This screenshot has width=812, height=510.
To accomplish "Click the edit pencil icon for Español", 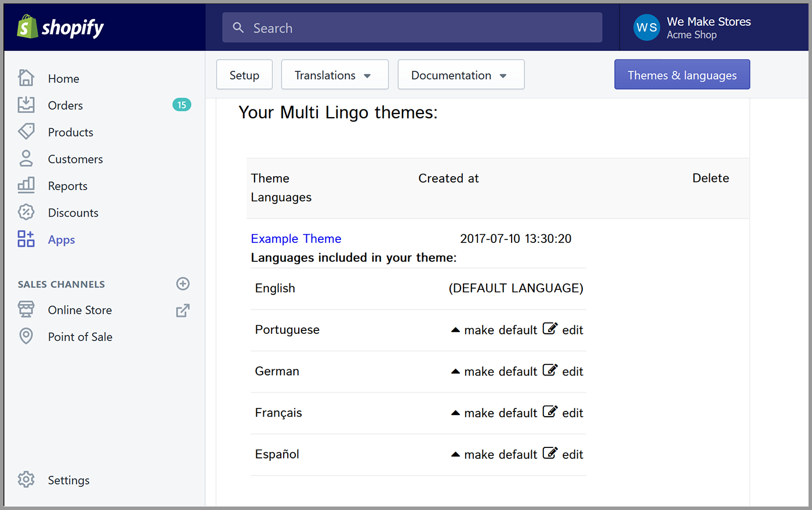I will (550, 453).
